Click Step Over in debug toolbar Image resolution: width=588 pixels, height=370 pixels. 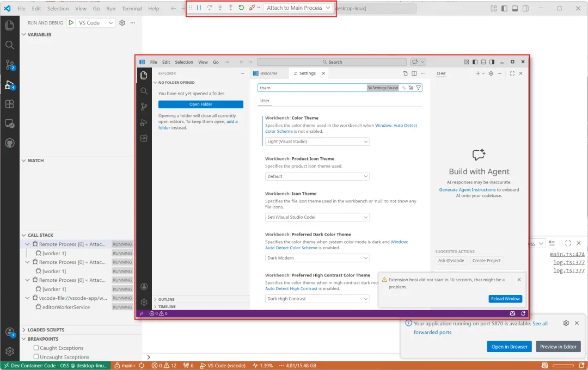pyautogui.click(x=210, y=8)
